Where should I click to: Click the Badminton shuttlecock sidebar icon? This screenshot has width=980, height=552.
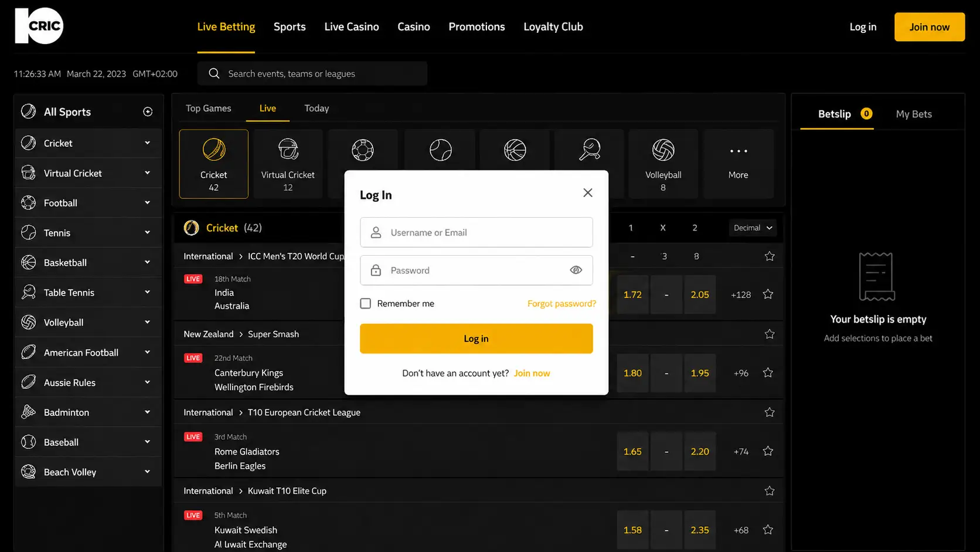click(28, 412)
